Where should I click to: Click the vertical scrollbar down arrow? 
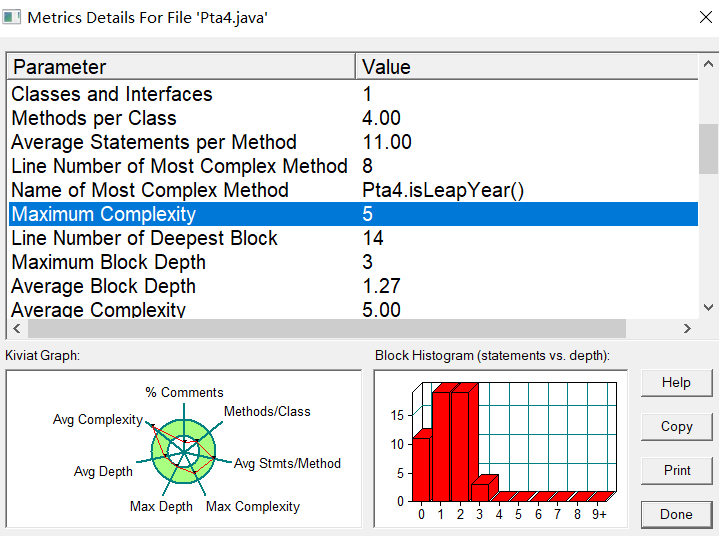pyautogui.click(x=708, y=307)
